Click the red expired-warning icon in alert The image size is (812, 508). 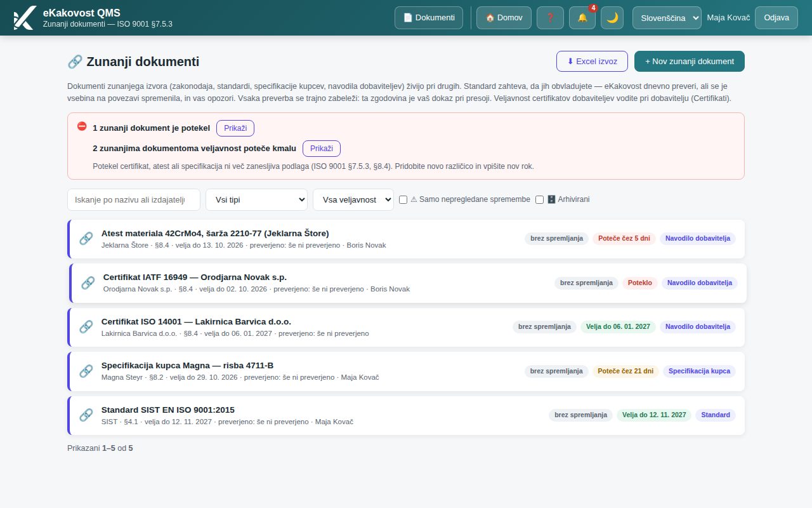[82, 126]
